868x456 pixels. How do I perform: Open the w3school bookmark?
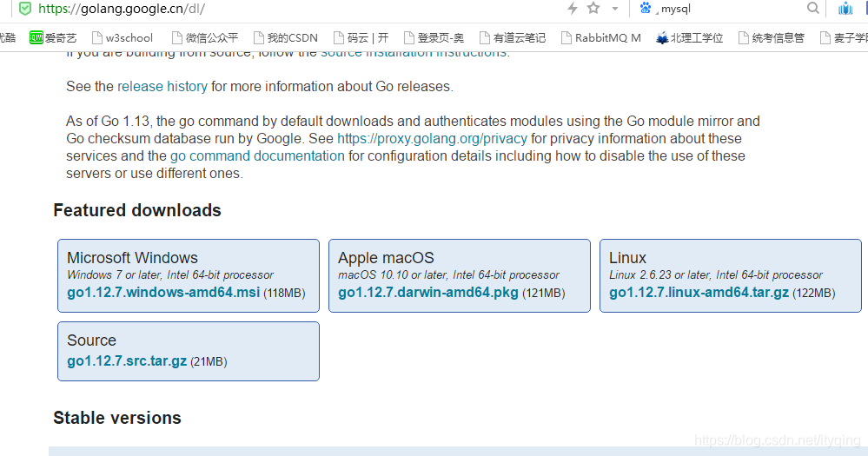coord(123,37)
